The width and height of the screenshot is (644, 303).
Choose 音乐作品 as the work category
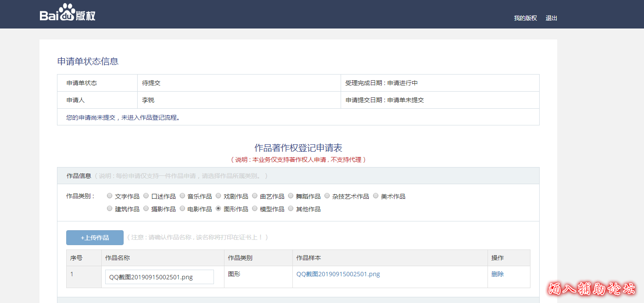[x=182, y=196]
